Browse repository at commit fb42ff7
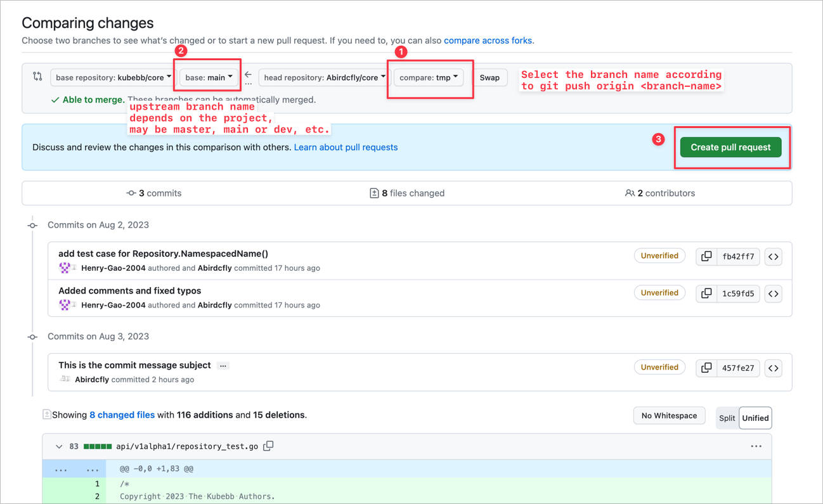823x504 pixels. click(x=773, y=257)
